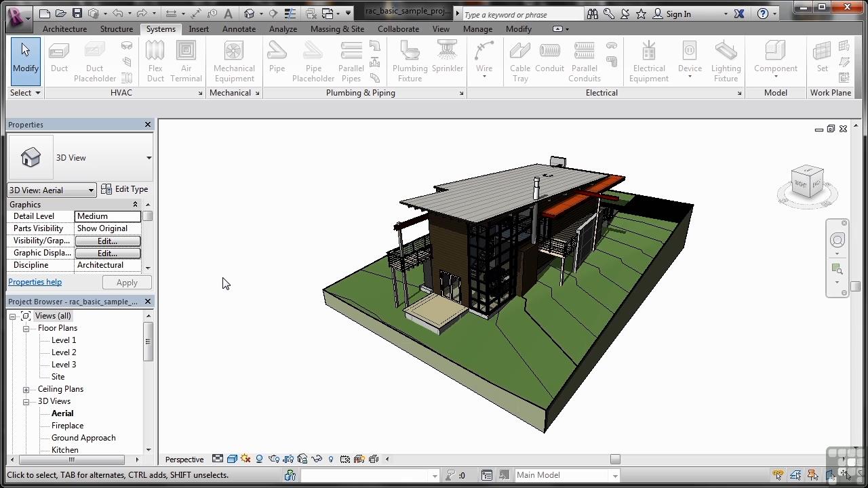Toggle Sun Path icon in view control bar
Screen dimensions: 868x488
tap(245, 459)
